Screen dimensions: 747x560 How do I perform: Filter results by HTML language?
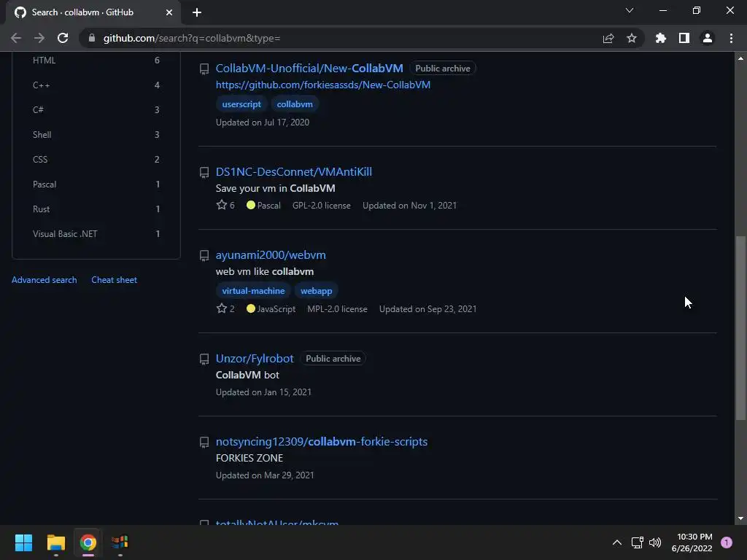96,61
